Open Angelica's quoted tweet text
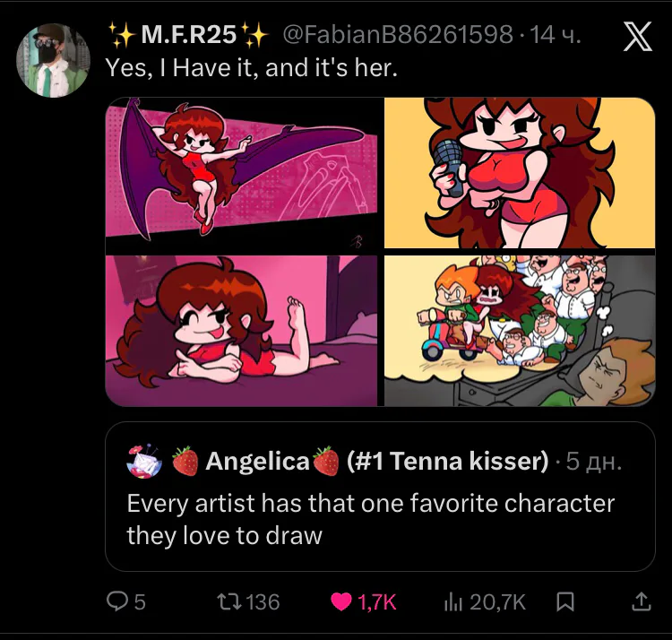The width and height of the screenshot is (672, 640). coord(372,520)
